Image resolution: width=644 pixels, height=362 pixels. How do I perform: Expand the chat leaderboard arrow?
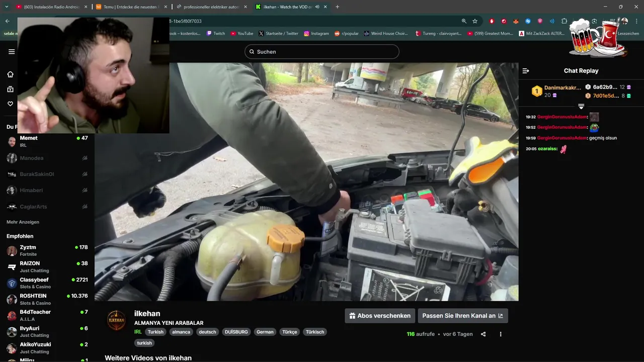tap(581, 107)
